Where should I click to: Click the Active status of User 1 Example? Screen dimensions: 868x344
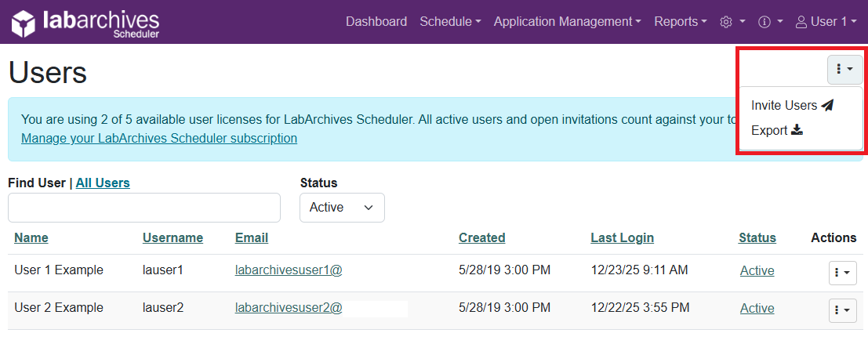[x=757, y=271]
